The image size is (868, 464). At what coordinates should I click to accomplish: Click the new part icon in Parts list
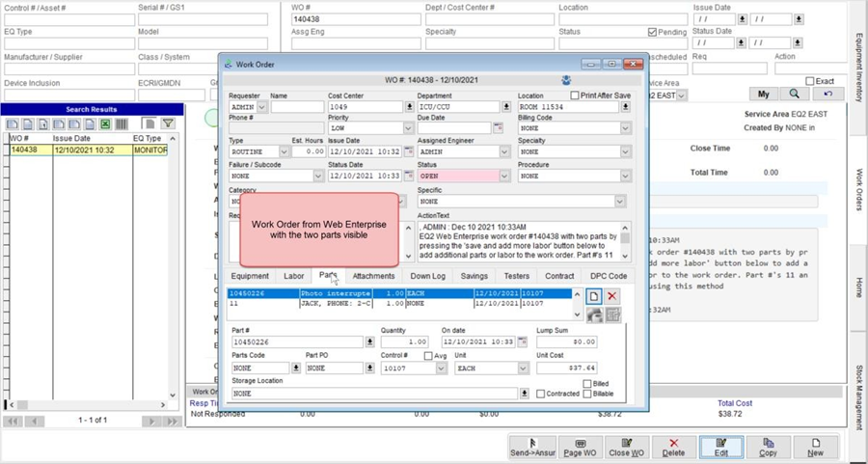tap(595, 296)
